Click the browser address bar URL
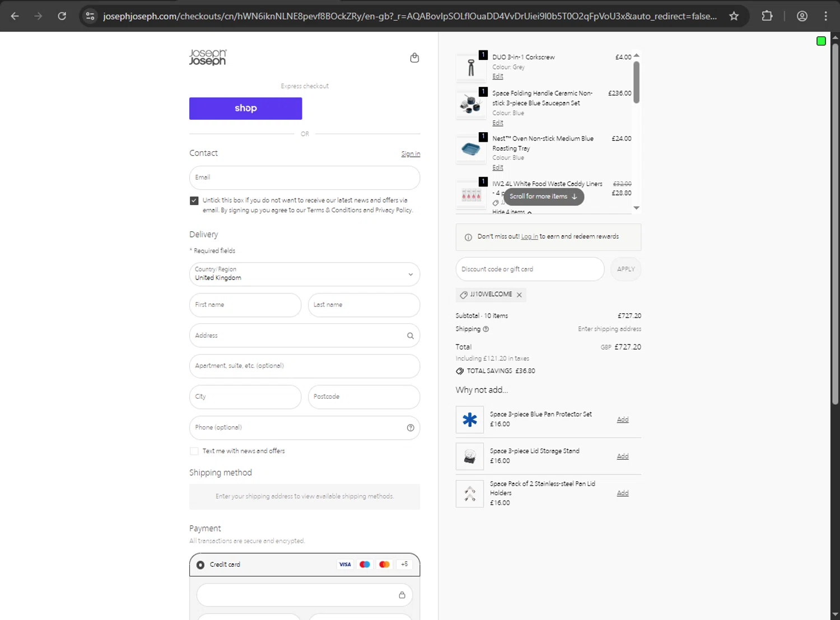The width and height of the screenshot is (840, 620). 410,16
